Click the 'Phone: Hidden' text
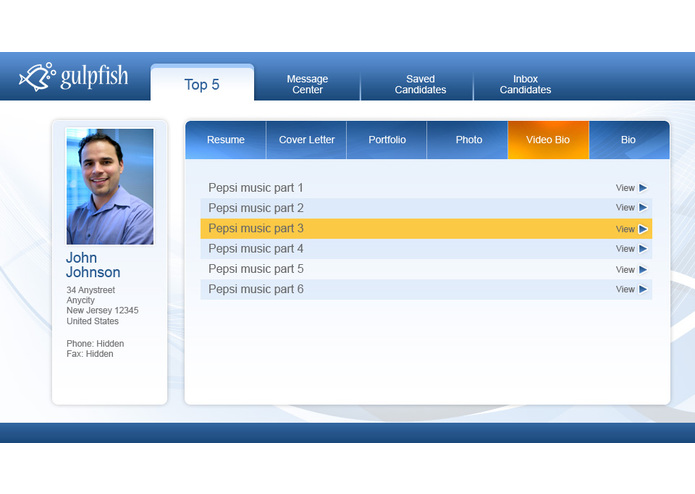Screen dimensions: 695x494 coord(95,344)
